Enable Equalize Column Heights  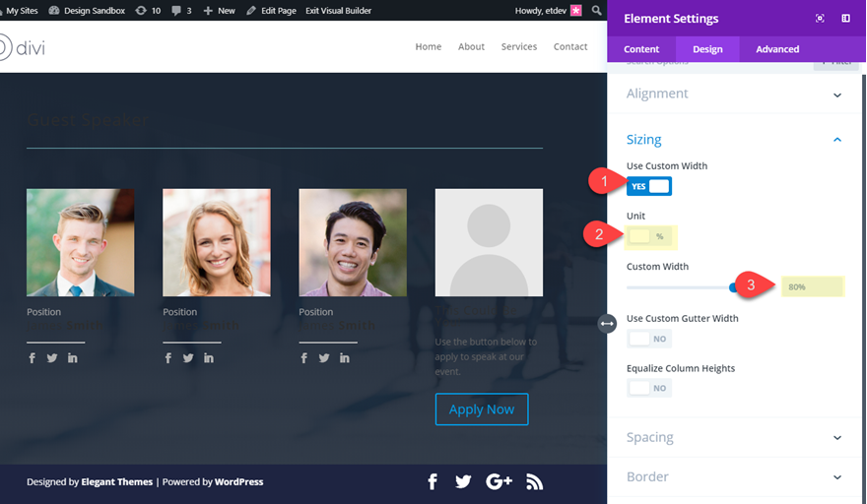pos(649,388)
